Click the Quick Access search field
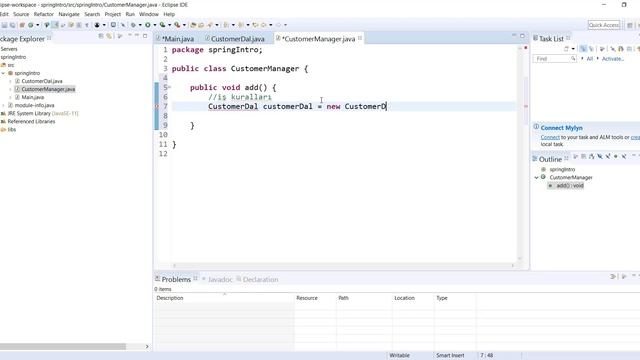This screenshot has height=360, width=640. click(x=604, y=25)
